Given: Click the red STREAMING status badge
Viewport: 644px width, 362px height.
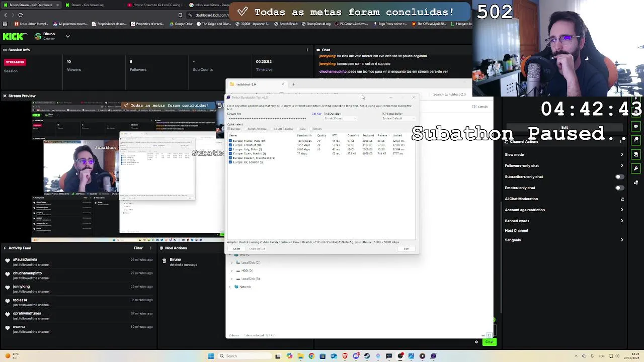Looking at the screenshot, I should [15, 62].
